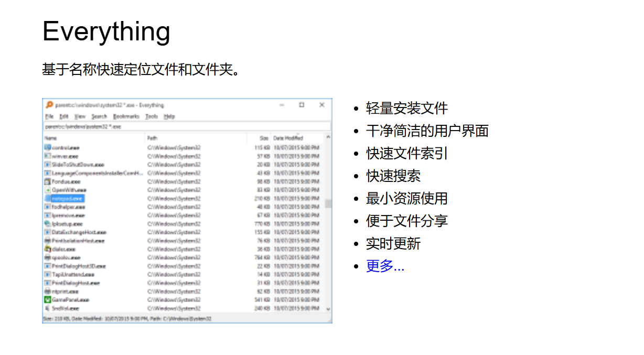Viewport: 644px width, 355px height.
Task: Click Everything's orange magnifier title bar icon
Action: click(49, 105)
